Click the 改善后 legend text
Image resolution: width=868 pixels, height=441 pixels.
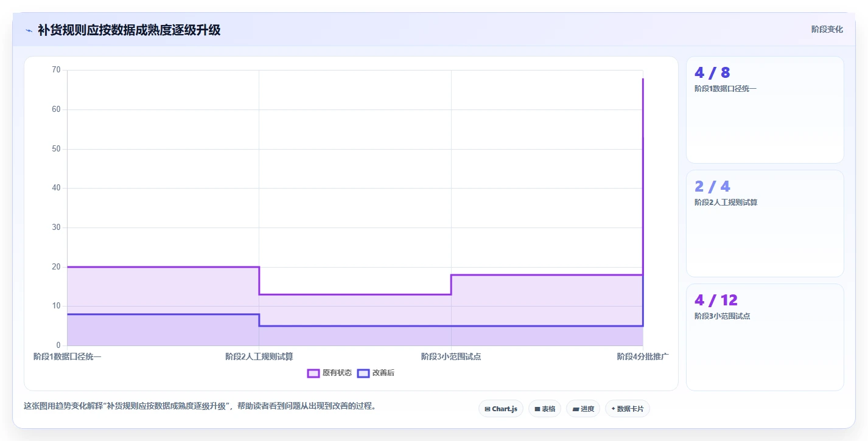[383, 373]
